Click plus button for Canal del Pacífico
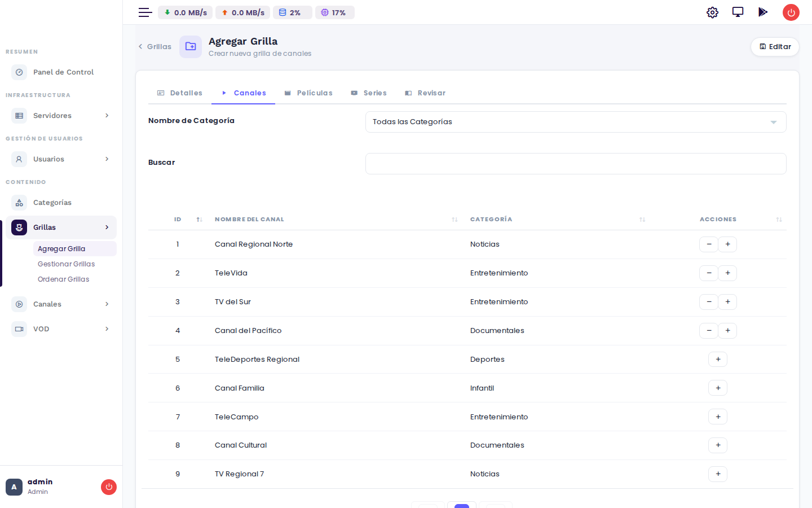The width and height of the screenshot is (812, 508). click(727, 331)
